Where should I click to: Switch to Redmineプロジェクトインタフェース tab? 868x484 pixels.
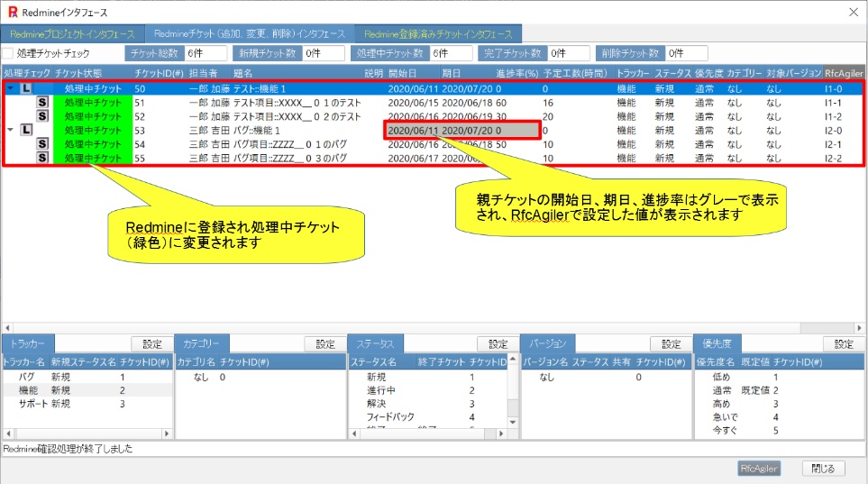72,33
